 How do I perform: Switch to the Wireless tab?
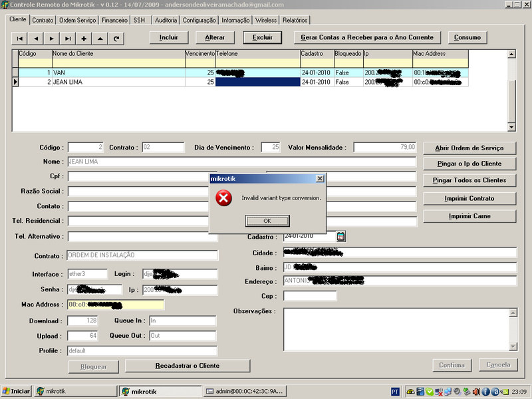click(x=266, y=21)
